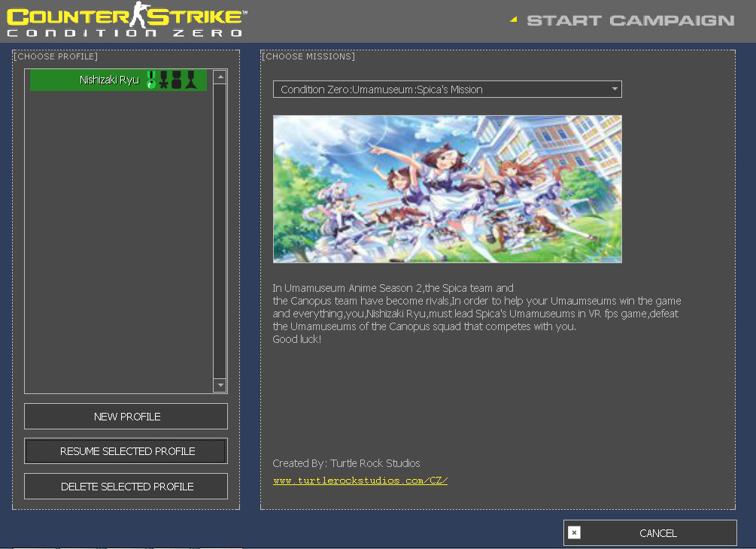Viewport: 756px width, 549px height.
Task: Click the shield-shaped hard medal icon
Action: pyautogui.click(x=177, y=80)
